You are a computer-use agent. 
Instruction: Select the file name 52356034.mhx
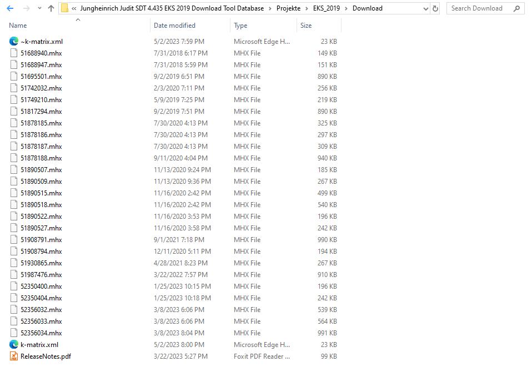[41, 333]
